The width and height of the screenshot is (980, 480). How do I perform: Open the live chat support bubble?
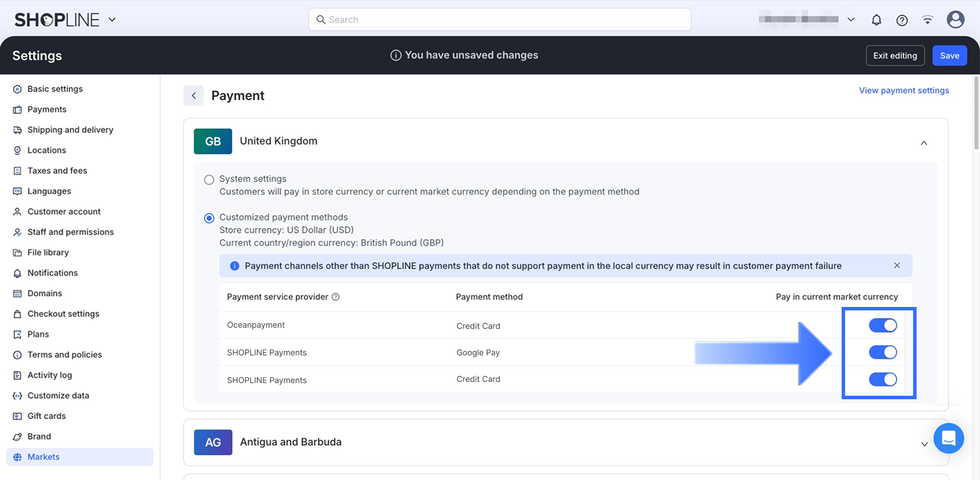pos(948,438)
